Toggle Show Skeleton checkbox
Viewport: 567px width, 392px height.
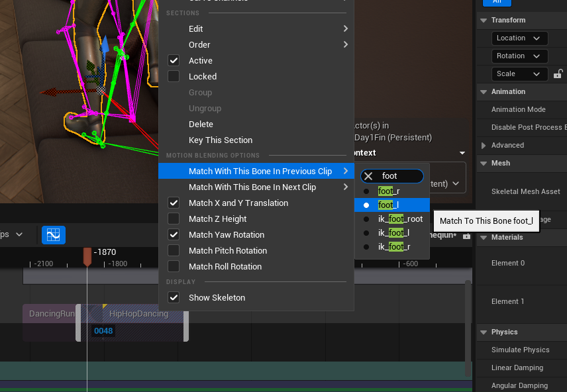pos(174,297)
